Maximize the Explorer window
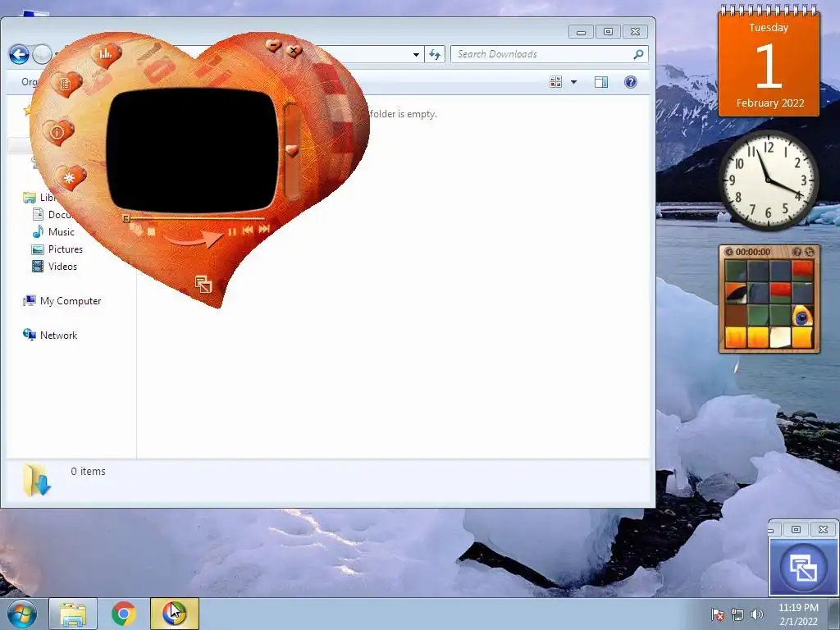The height and width of the screenshot is (630, 840). pos(608,32)
